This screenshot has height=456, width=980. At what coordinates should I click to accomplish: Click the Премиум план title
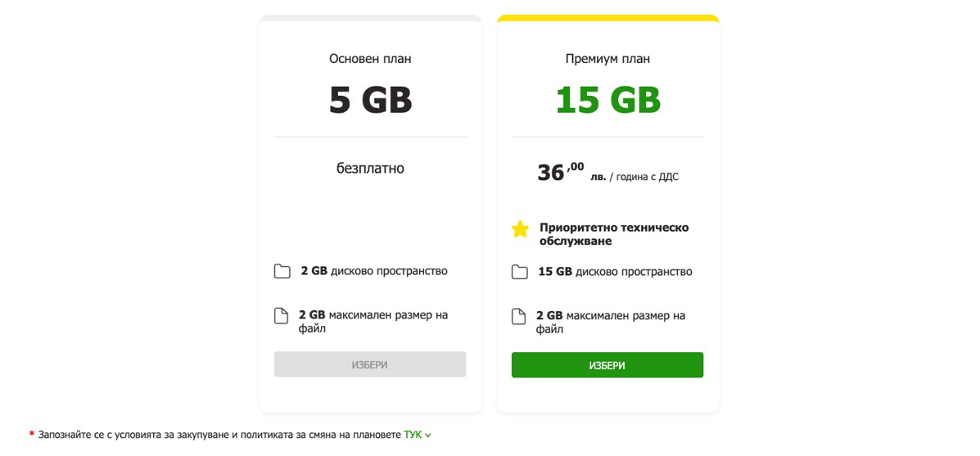click(x=607, y=59)
